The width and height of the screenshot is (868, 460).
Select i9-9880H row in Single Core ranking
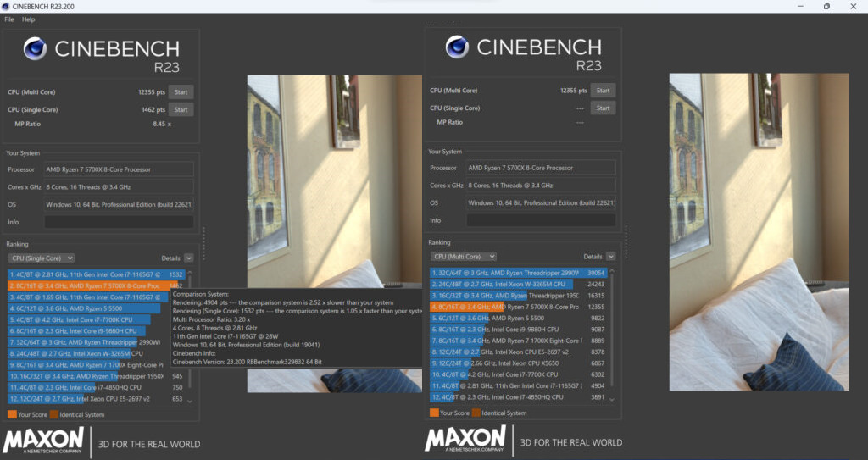click(x=96, y=331)
